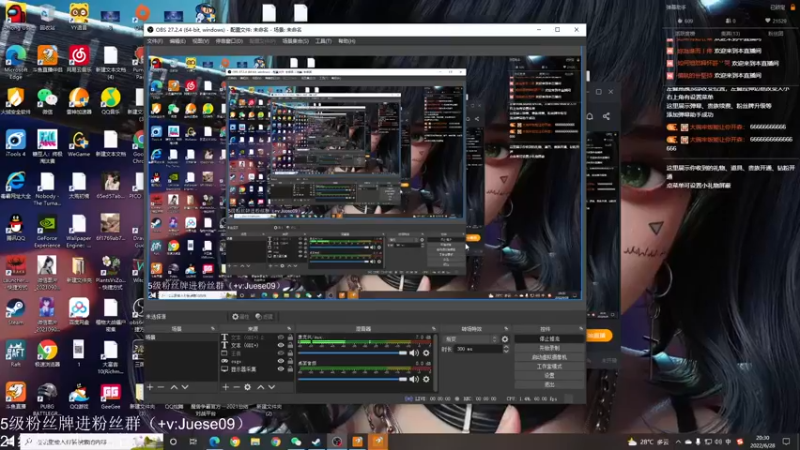Toggle visibility of the game capture source
Viewport: 800px width, 450px height.
click(281, 361)
